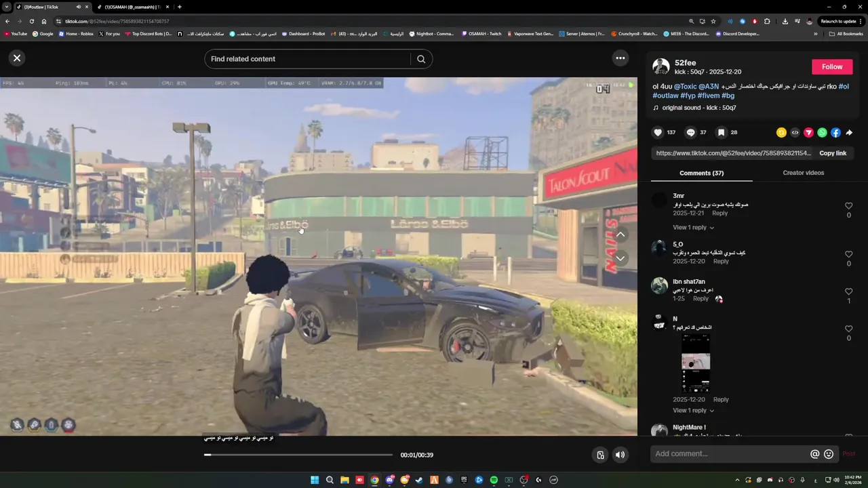This screenshot has width=868, height=488.
Task: Open tab search dropdown arrow
Action: tap(7, 7)
